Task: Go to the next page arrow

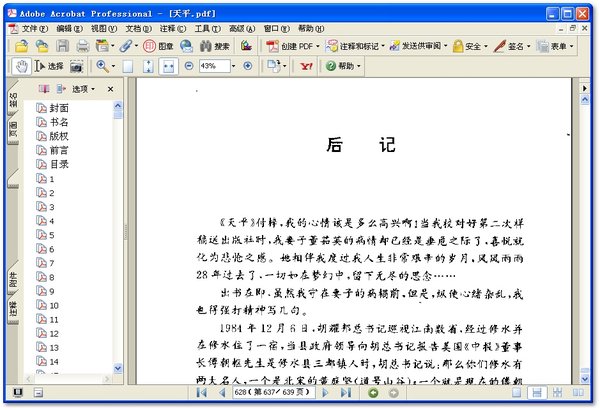Action: (x=325, y=392)
